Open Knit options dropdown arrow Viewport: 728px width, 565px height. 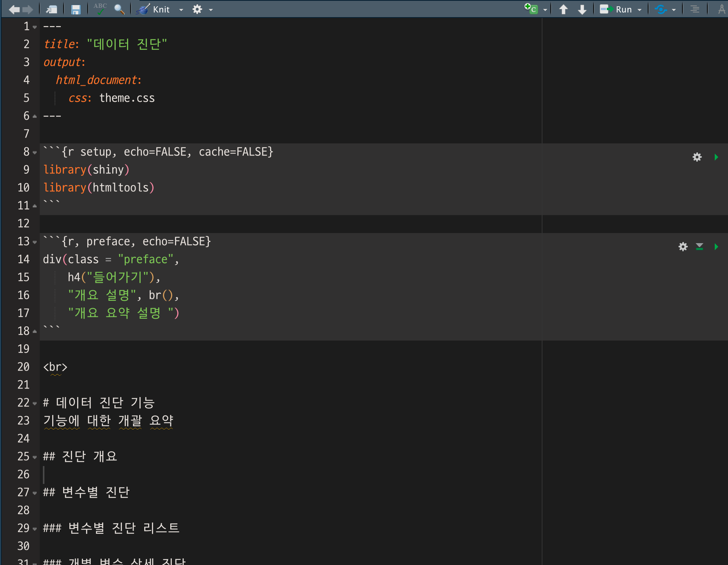[181, 10]
